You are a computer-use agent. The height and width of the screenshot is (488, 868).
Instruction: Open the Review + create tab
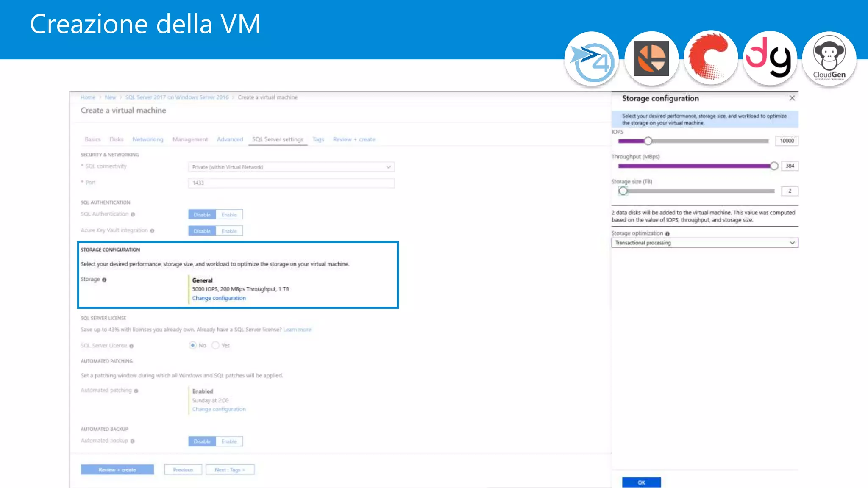coord(354,139)
